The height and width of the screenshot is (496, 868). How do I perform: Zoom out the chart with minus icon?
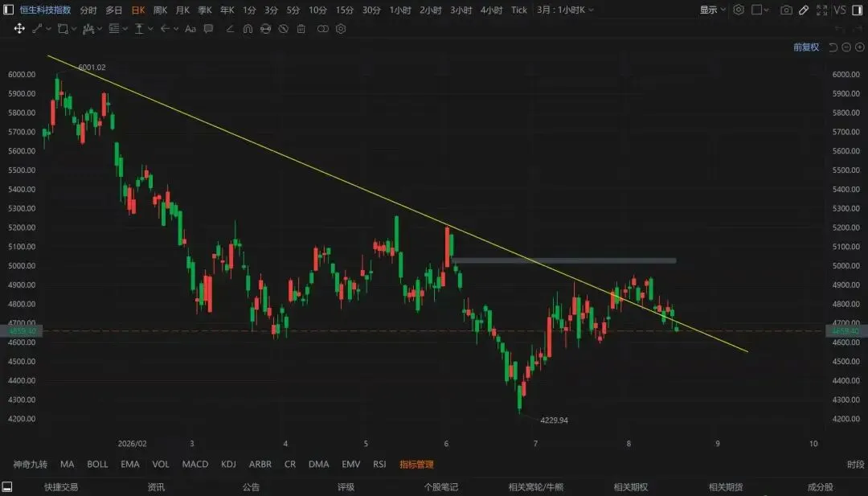coord(846,47)
